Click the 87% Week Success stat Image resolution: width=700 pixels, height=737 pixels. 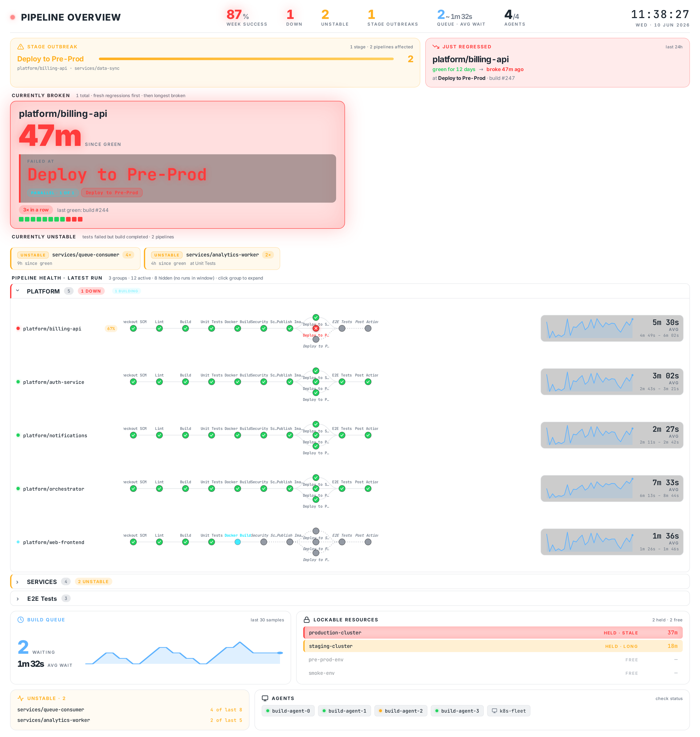[x=247, y=17]
